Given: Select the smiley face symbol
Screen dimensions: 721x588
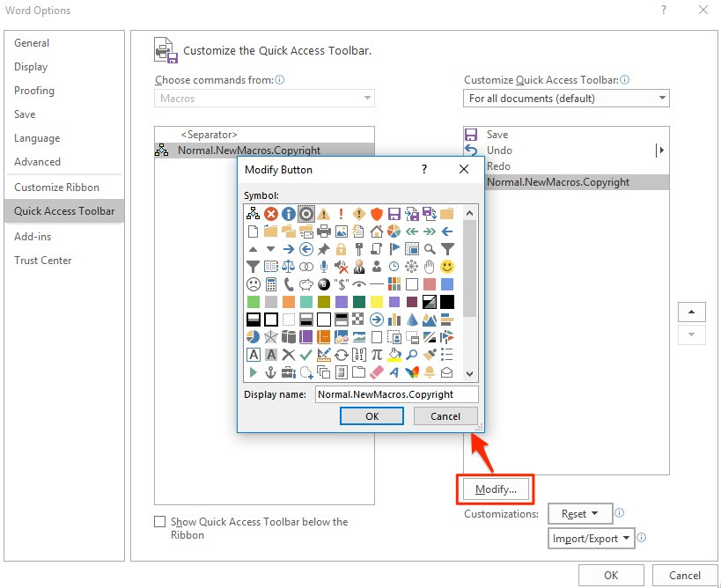Looking at the screenshot, I should pyautogui.click(x=447, y=266).
